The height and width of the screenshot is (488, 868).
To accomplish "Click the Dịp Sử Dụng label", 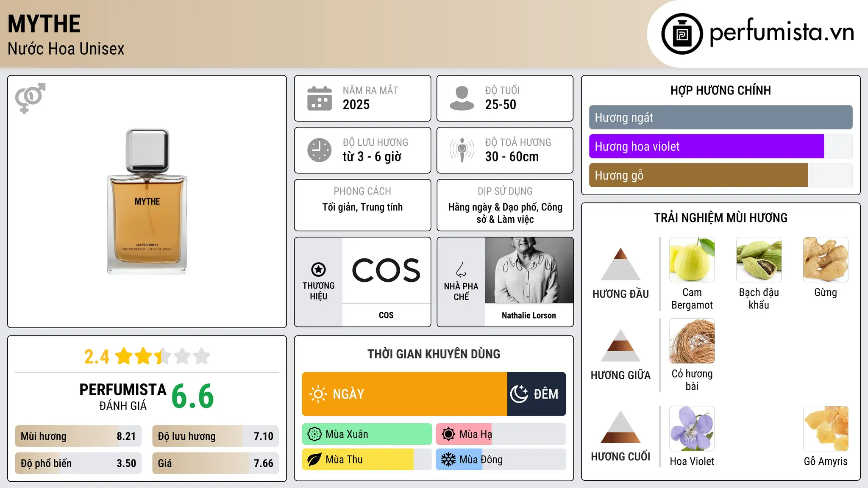I will [505, 191].
